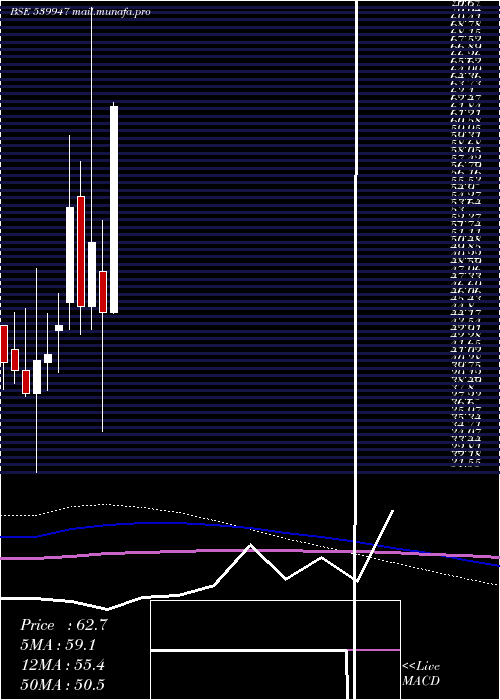Select the 5MA : 59.1 value
Screen dimensions: 500x700
click(x=58, y=645)
